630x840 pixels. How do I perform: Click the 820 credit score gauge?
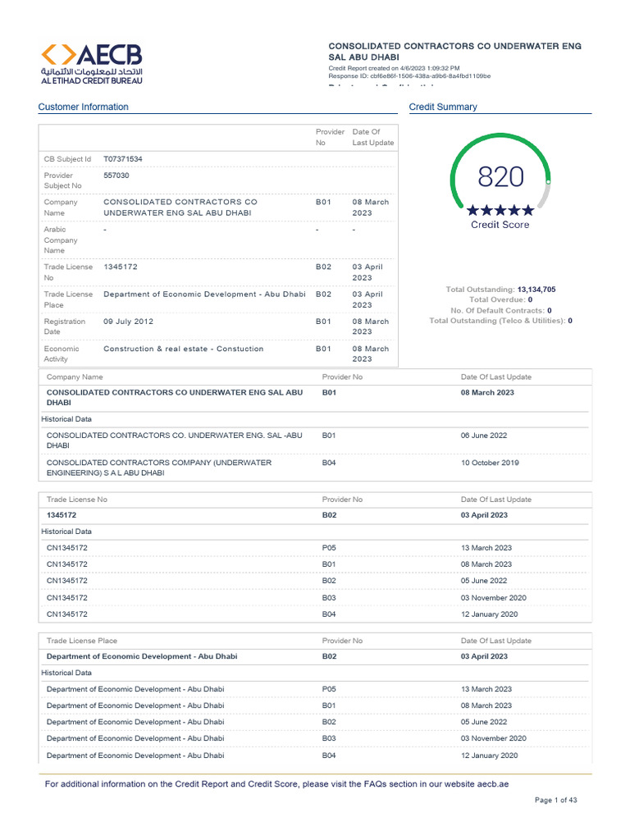click(500, 172)
